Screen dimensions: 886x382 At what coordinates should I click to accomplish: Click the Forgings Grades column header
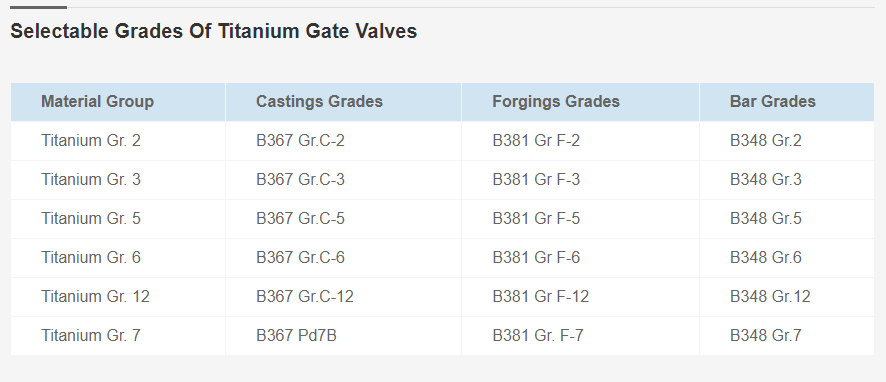coord(580,102)
